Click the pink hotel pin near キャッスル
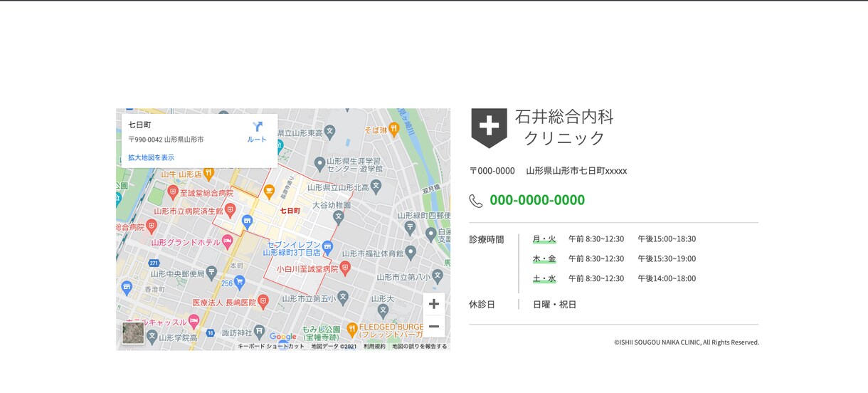This screenshot has height=393, width=868. pos(194,322)
